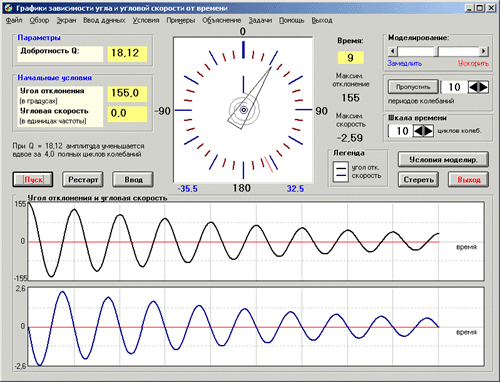Click the Рестарт button
This screenshot has height=382, width=500.
pos(83,180)
